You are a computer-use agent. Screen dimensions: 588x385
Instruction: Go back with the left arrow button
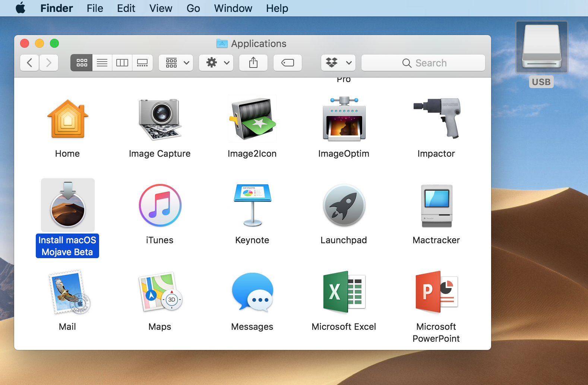pos(29,63)
